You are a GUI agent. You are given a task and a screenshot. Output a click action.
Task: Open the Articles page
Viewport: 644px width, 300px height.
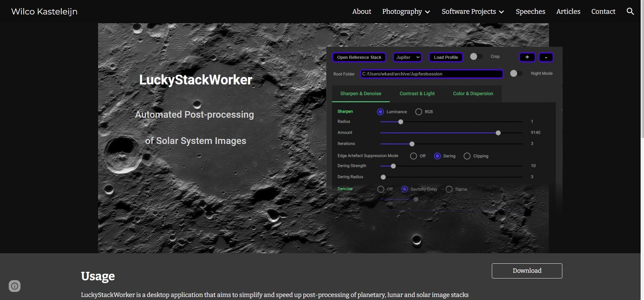pos(568,11)
